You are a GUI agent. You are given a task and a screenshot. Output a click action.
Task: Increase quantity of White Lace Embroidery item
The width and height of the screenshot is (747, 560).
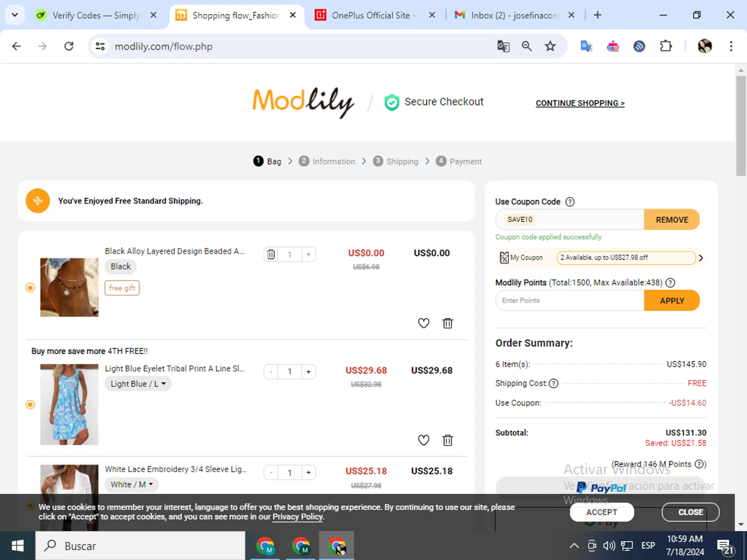309,472
